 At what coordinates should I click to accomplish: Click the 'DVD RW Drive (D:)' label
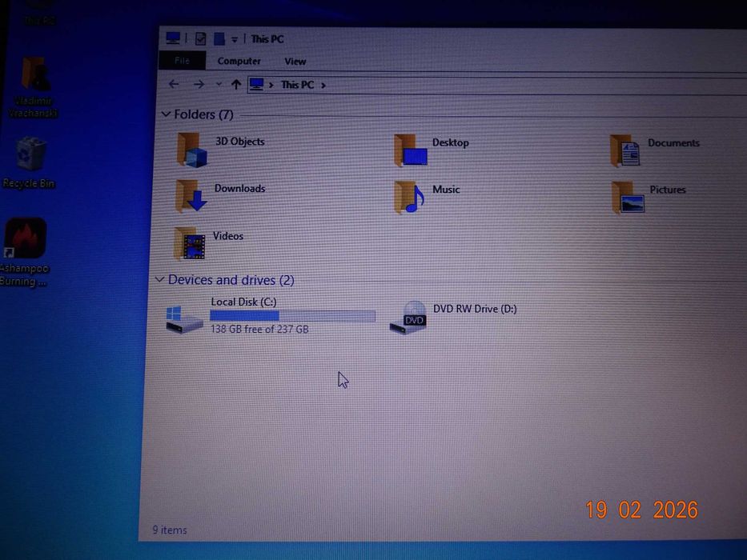(x=475, y=309)
